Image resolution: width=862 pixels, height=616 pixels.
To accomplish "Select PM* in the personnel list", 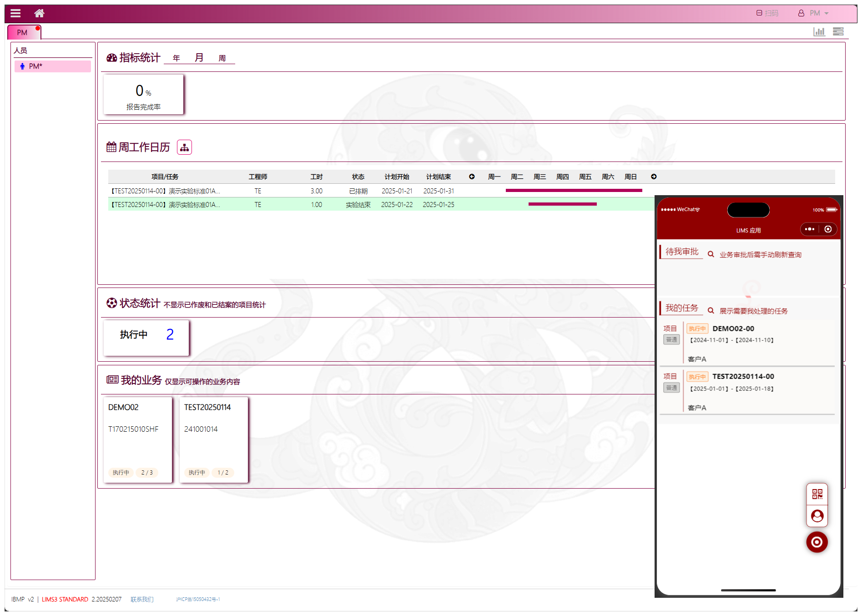I will [x=52, y=66].
